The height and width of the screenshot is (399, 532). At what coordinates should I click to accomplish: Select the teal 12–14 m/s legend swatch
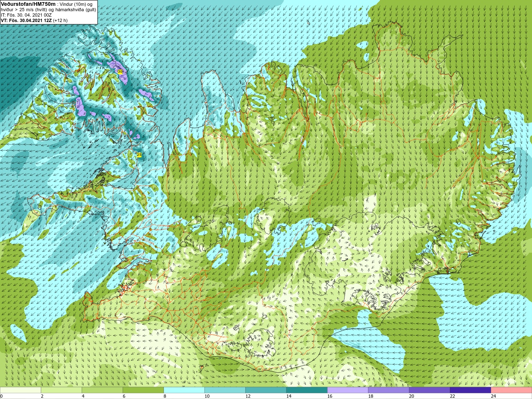(266, 390)
